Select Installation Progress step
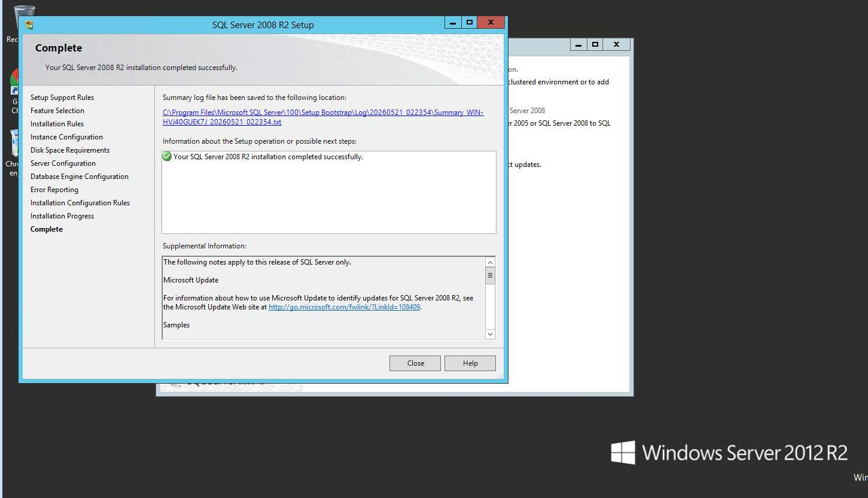Screen dimensions: 868x498 pos(62,216)
